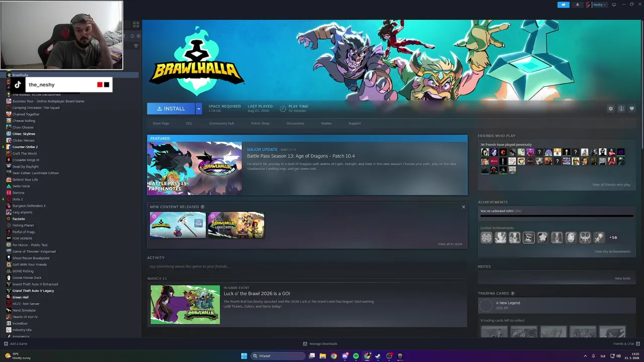644x362 pixels.
Task: Select Grand Theft Auto V Legacy entry
Action: point(33,291)
